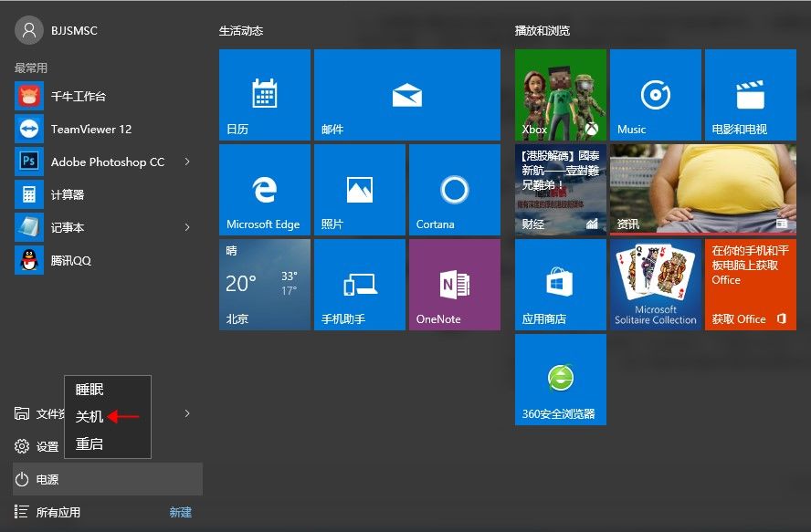This screenshot has height=532, width=811.
Task: Click the BJJSMSC user name
Action: coord(74,30)
